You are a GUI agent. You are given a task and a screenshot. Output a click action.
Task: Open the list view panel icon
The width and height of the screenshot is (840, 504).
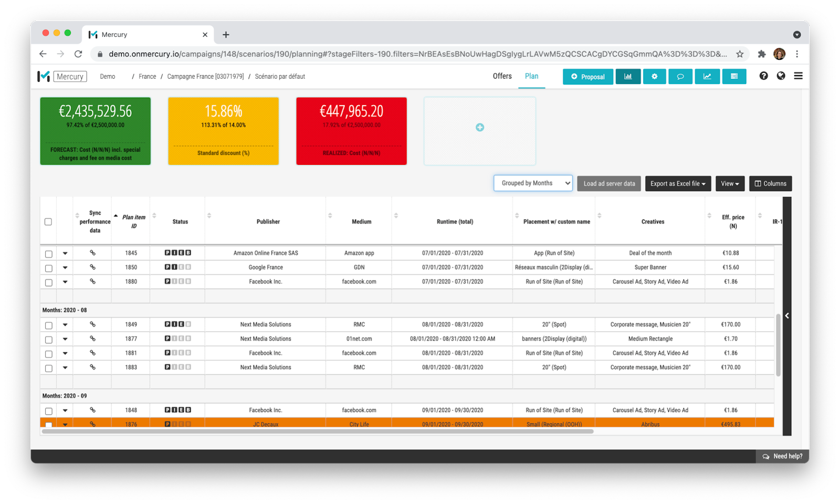point(734,76)
